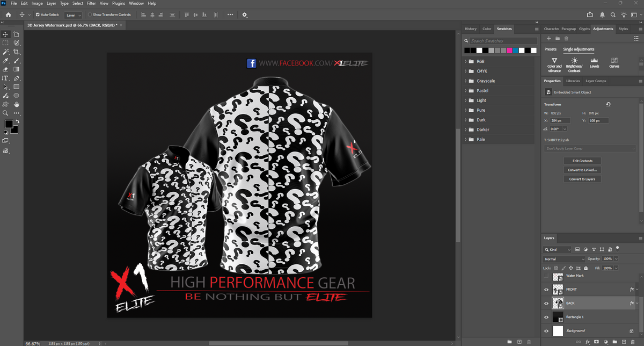Select the Artboard tool

[17, 34]
